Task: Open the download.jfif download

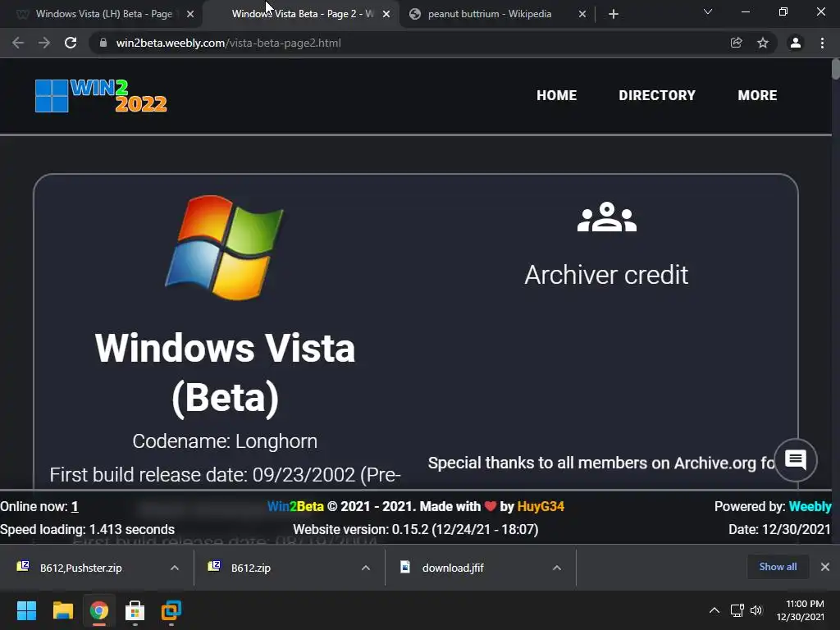Action: (x=453, y=568)
